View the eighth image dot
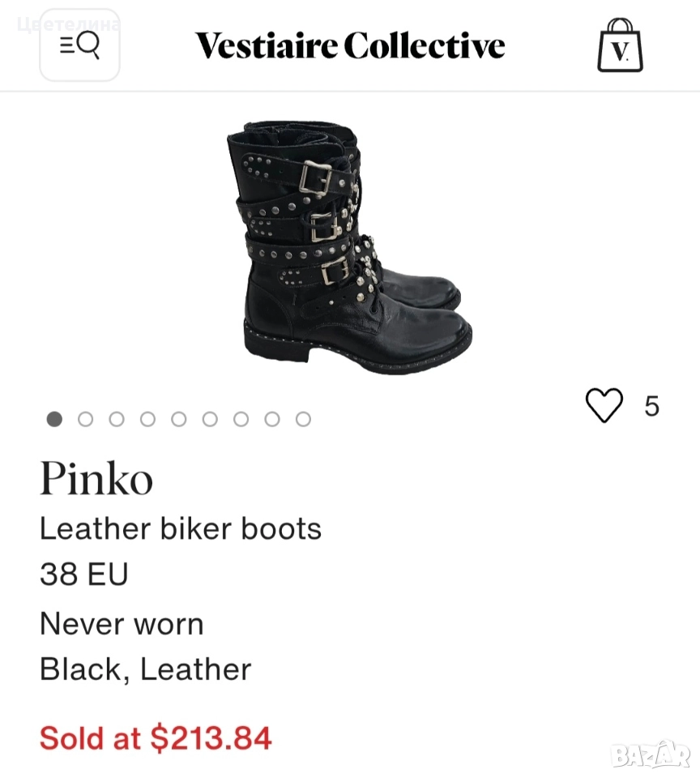This screenshot has height=778, width=700. (272, 419)
